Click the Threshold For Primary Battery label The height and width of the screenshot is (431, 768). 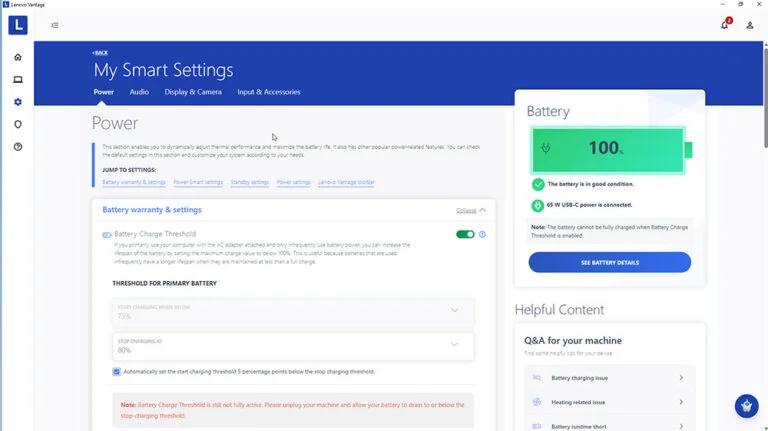tap(165, 284)
